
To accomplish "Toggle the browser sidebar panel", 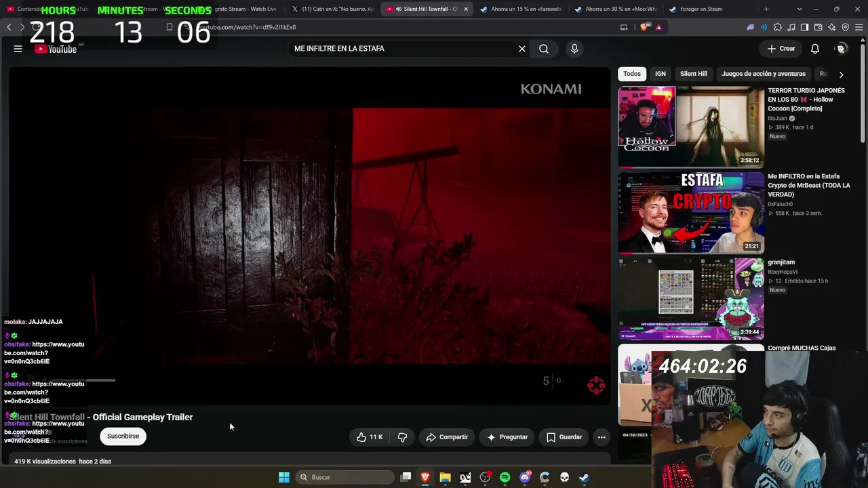I will [x=804, y=27].
